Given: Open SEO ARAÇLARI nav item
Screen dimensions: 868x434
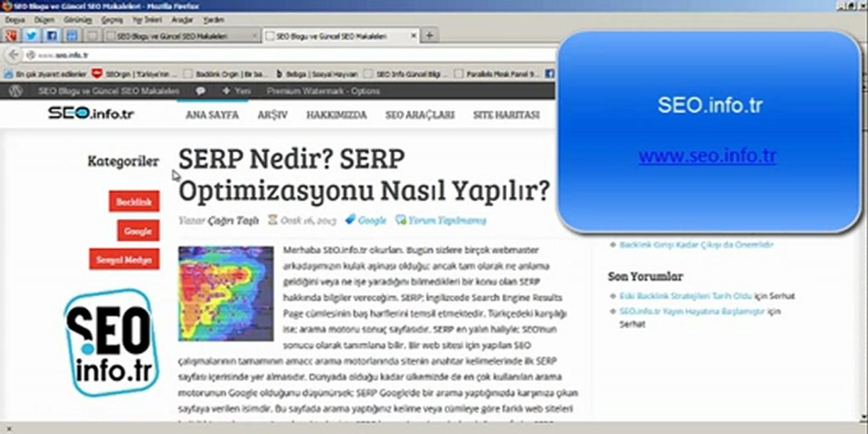Looking at the screenshot, I should (x=420, y=115).
